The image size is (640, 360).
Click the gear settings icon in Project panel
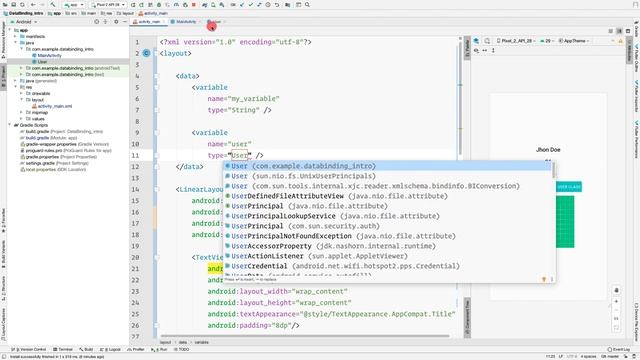pos(116,22)
